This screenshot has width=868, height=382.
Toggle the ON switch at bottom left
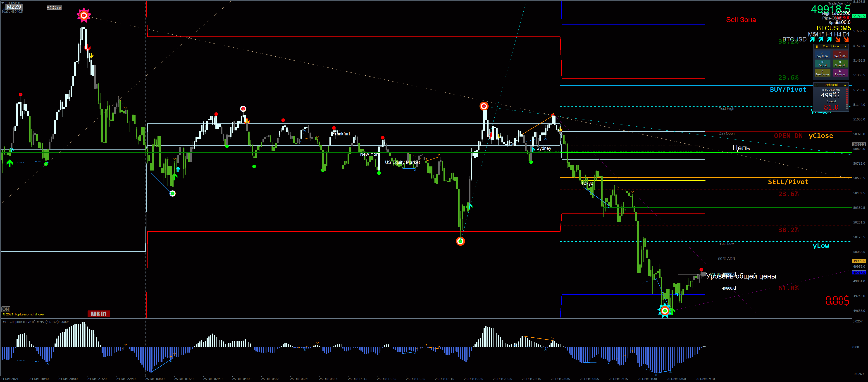(x=6, y=309)
